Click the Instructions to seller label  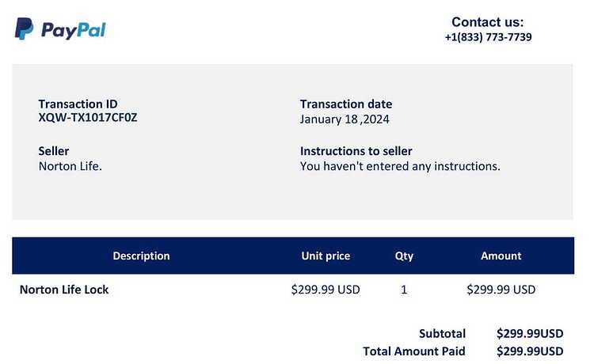pyautogui.click(x=356, y=151)
